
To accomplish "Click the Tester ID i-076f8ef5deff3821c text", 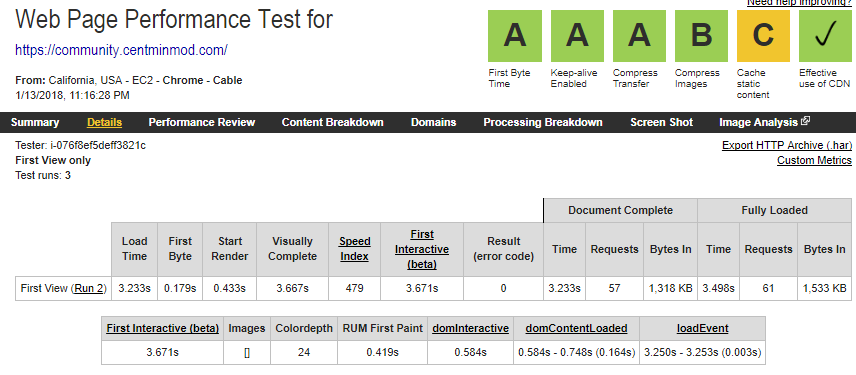I will click(80, 146).
